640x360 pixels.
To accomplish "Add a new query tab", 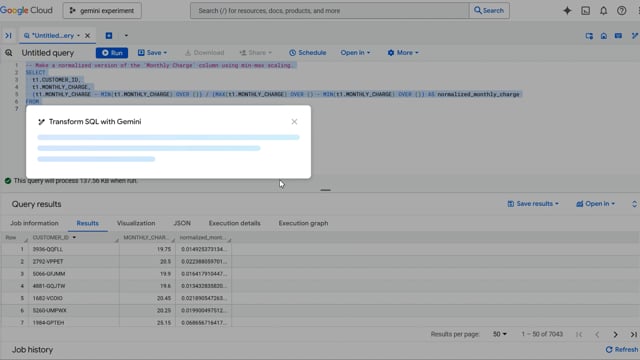I will (109, 36).
